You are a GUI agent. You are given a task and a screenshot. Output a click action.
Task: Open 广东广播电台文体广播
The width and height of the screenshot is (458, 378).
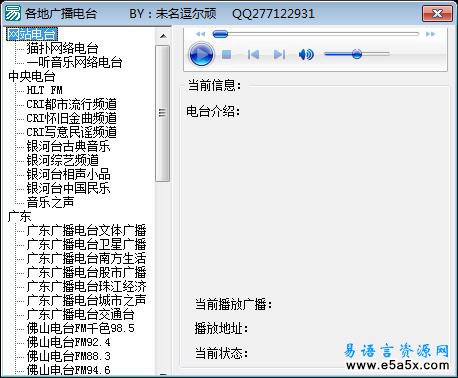point(86,230)
